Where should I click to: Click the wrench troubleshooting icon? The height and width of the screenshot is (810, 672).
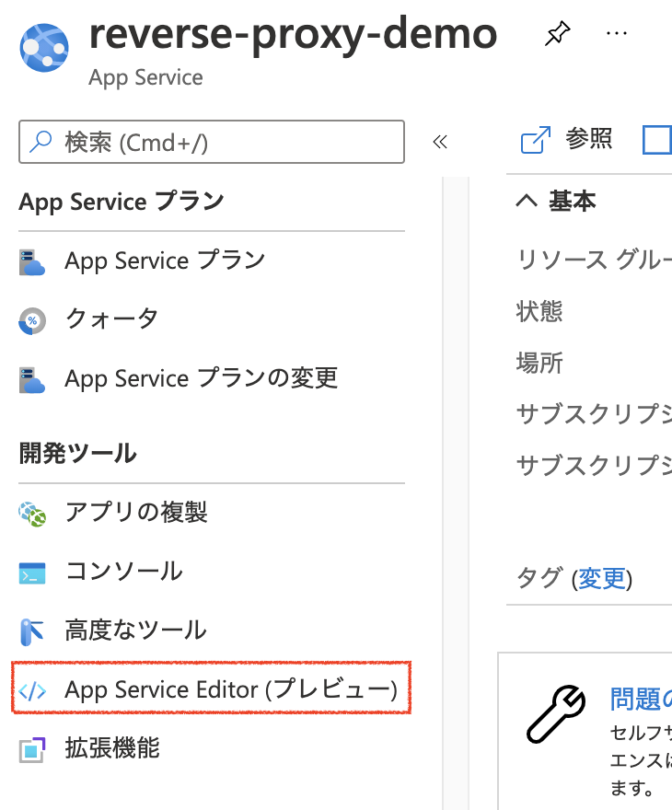click(556, 714)
